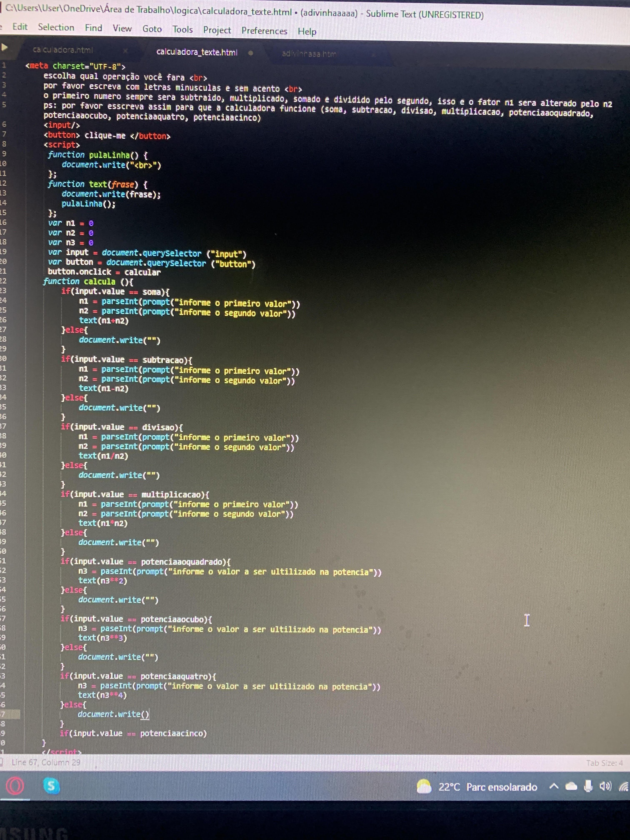
Task: Click the tab scroll arrow at left of tabs
Action: pyautogui.click(x=5, y=47)
